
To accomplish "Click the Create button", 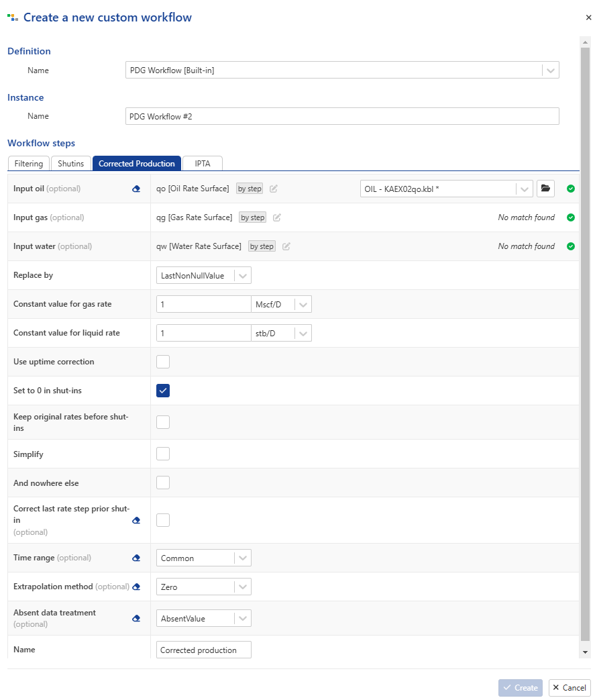I will [521, 688].
